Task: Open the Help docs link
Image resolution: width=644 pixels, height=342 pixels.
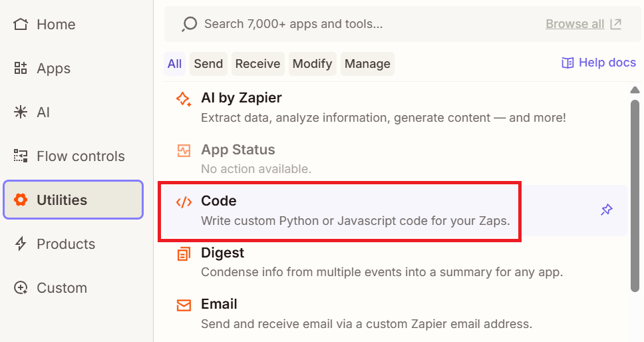Action: (x=599, y=63)
